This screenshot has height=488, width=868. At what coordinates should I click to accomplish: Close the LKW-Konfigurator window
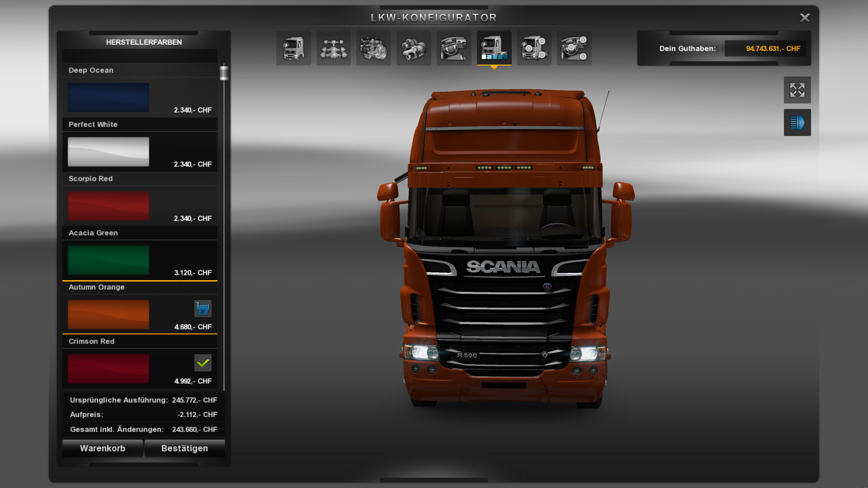(805, 18)
